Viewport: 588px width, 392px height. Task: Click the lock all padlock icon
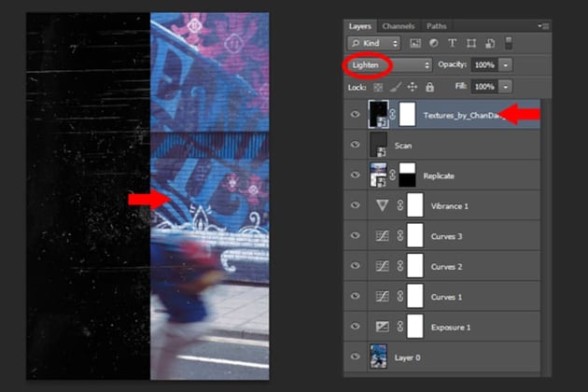(x=429, y=88)
